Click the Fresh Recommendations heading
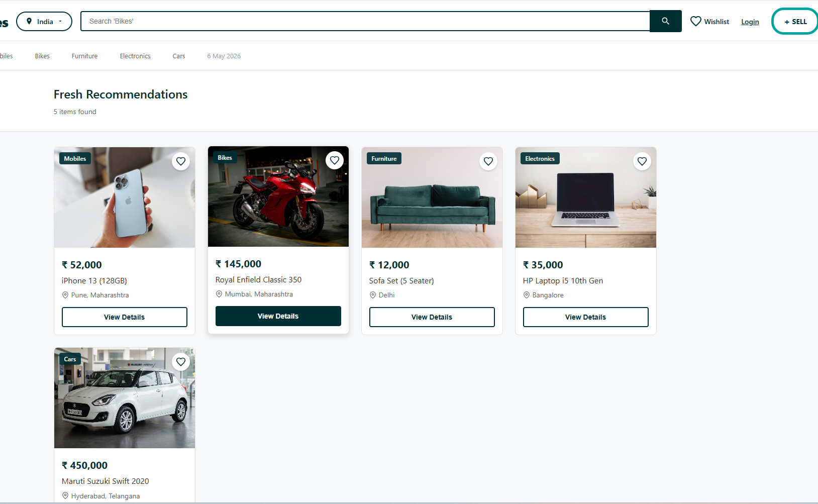The width and height of the screenshot is (818, 504). (121, 94)
